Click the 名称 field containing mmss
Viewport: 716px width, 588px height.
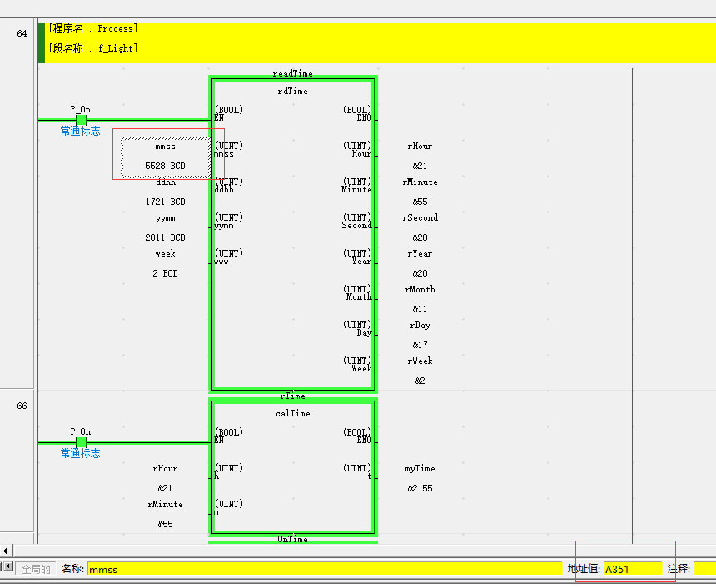click(324, 570)
